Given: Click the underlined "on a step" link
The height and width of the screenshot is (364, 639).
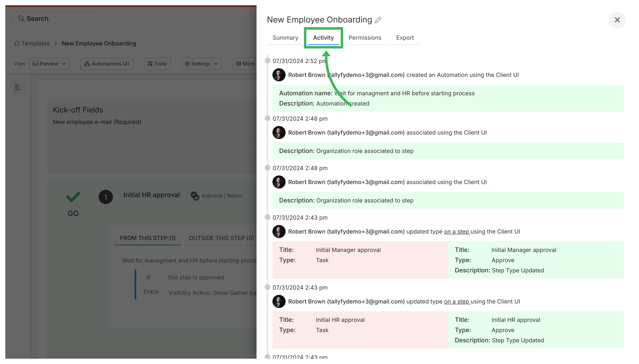Looking at the screenshot, I should pos(457,231).
